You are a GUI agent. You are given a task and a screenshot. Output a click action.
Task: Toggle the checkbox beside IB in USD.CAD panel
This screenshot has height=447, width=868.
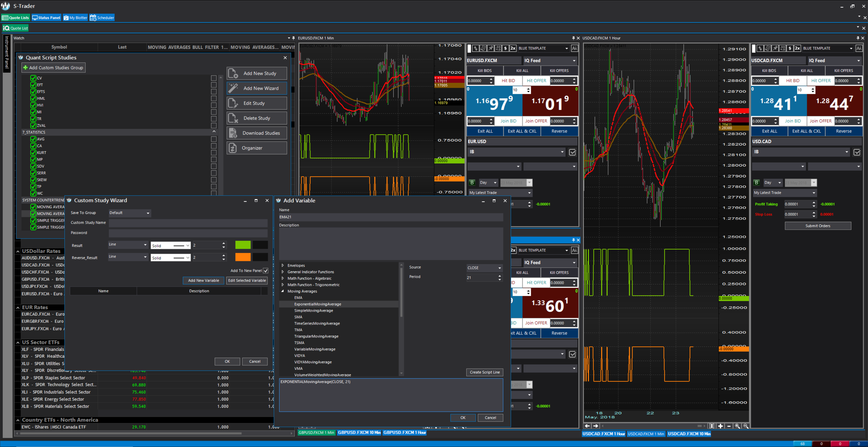856,152
